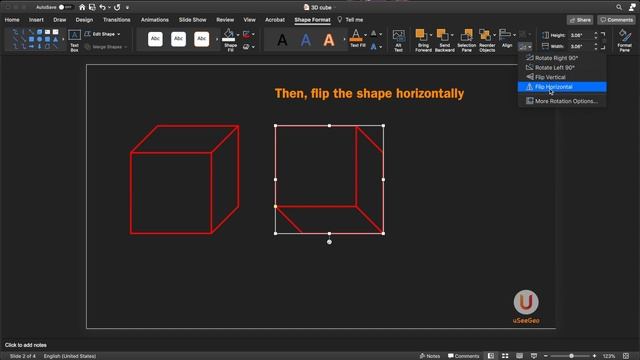Screen dimensions: 640x360
Task: Click the Share button
Action: [x=580, y=20]
